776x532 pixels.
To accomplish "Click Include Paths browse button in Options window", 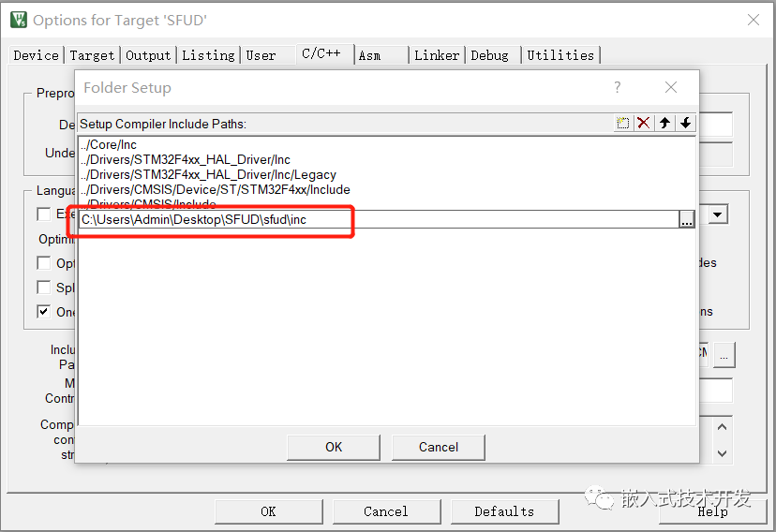I will coord(724,355).
